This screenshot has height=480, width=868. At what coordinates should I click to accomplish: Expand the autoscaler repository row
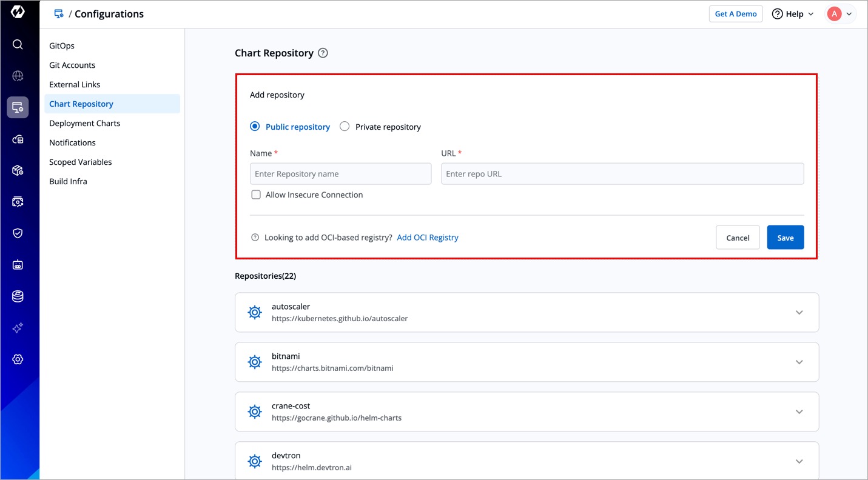pyautogui.click(x=799, y=313)
